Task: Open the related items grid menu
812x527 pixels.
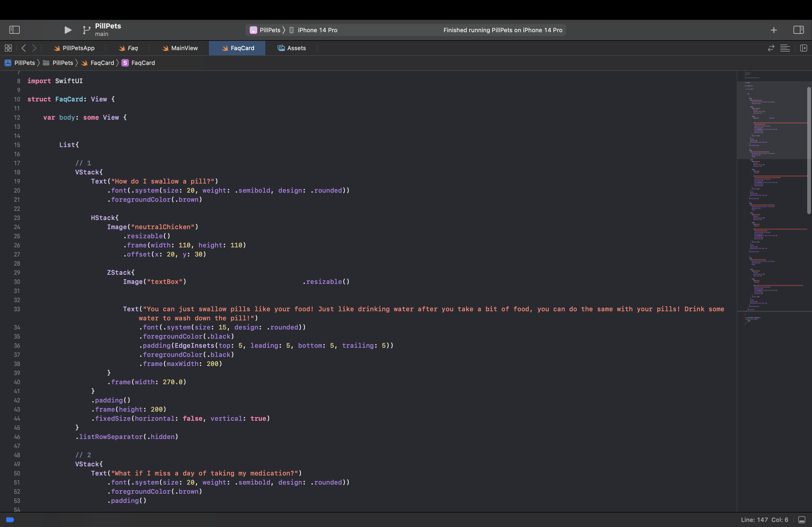Action: pos(9,48)
